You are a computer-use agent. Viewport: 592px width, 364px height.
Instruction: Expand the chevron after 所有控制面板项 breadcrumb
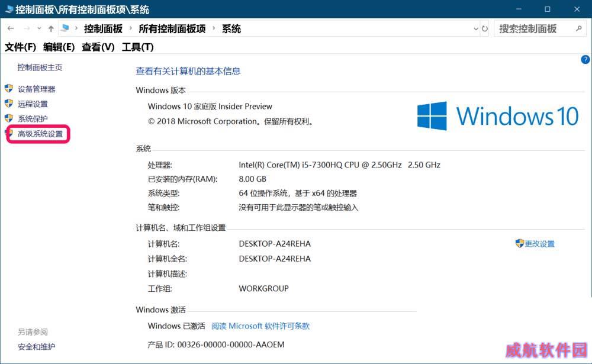pyautogui.click(x=214, y=28)
